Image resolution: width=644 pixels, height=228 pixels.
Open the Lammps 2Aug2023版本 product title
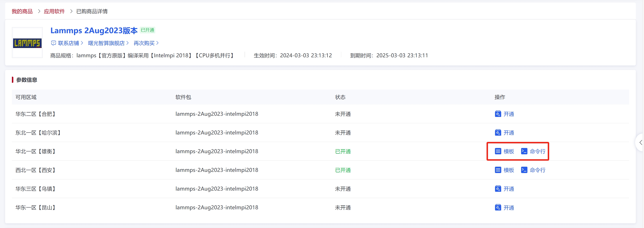point(94,30)
